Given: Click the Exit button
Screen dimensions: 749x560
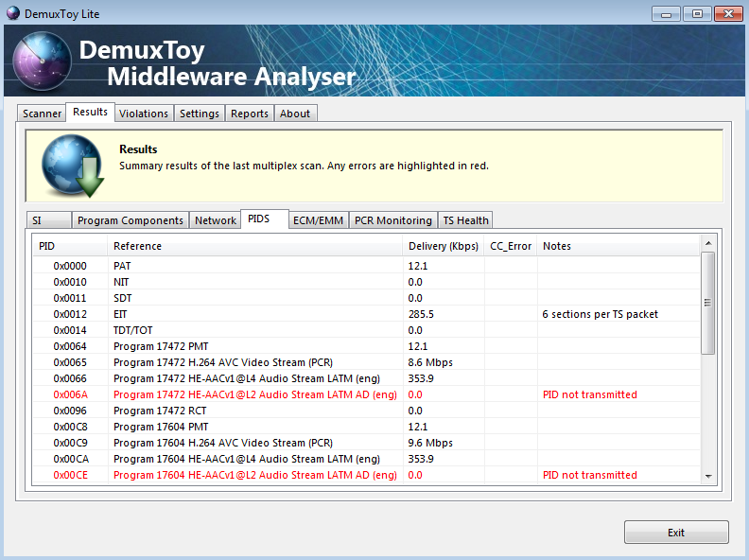Looking at the screenshot, I should tap(676, 533).
